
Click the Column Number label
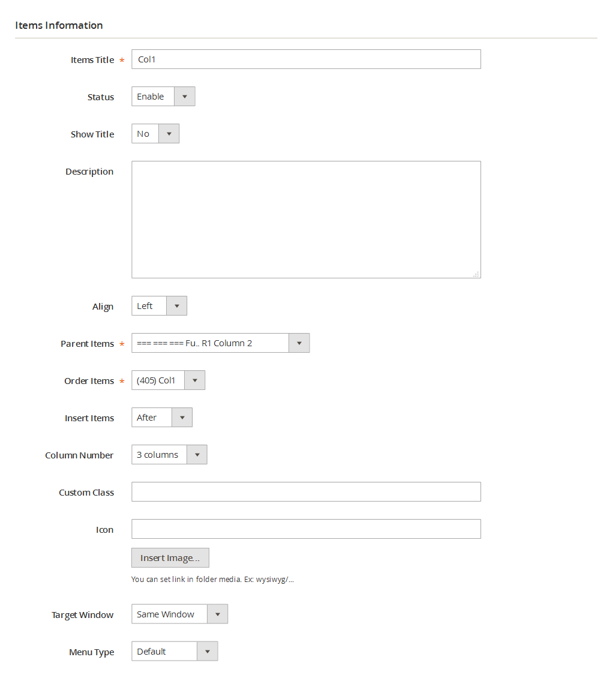point(79,455)
